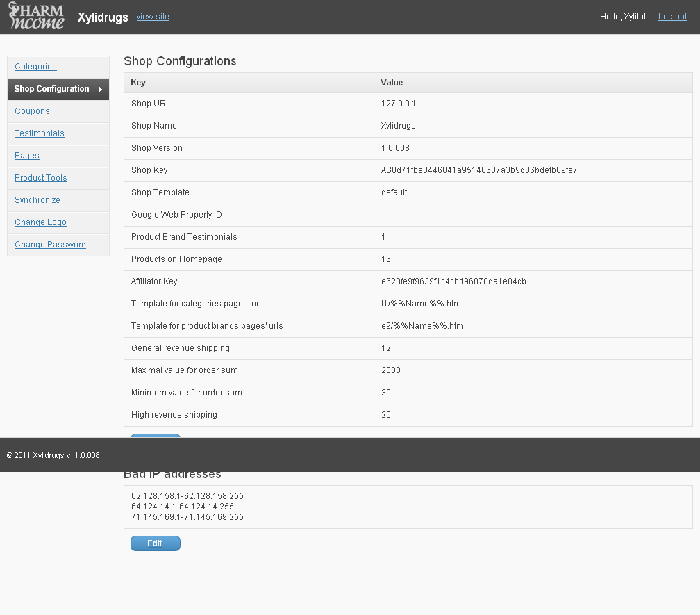
Task: Open the Testimonials page
Action: (x=40, y=133)
